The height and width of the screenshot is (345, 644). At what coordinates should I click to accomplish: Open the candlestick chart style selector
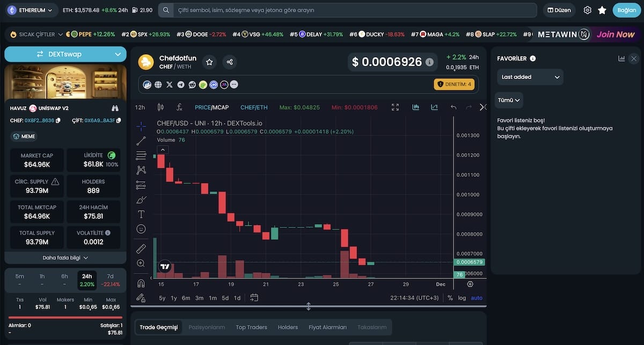coord(160,107)
